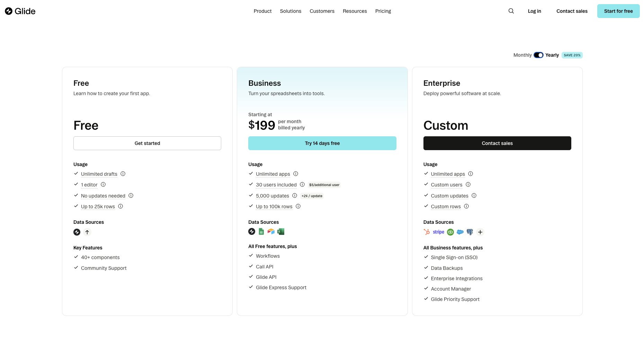The width and height of the screenshot is (644, 348).
Task: Click Enterprise Integrations feature text
Action: coord(457,278)
